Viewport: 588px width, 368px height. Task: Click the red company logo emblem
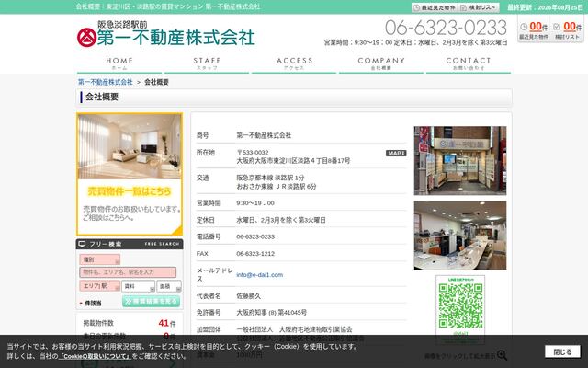coord(86,38)
